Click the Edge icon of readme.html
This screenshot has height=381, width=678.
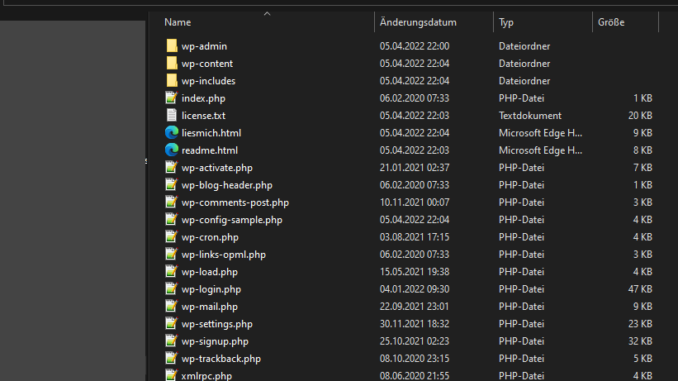pyautogui.click(x=172, y=150)
